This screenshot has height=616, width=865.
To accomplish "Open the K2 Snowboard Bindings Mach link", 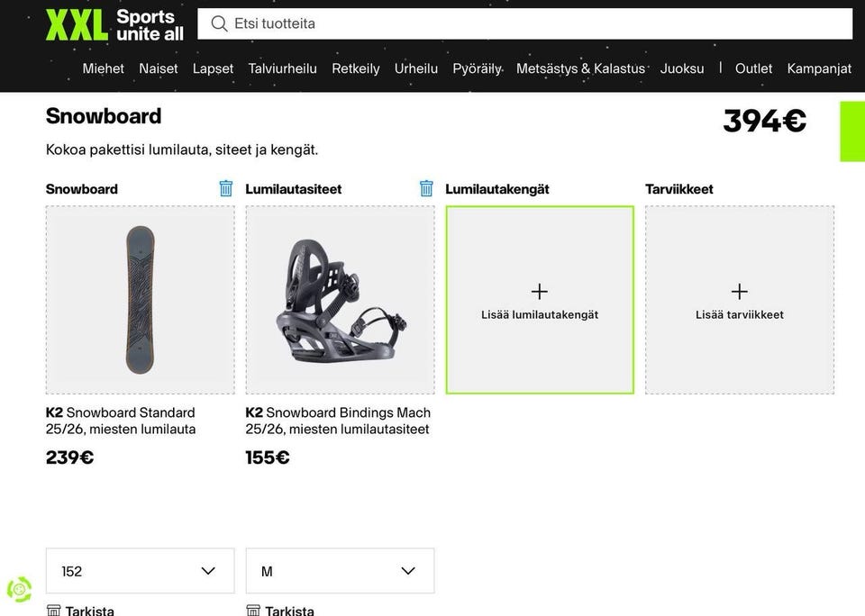I will 338,421.
